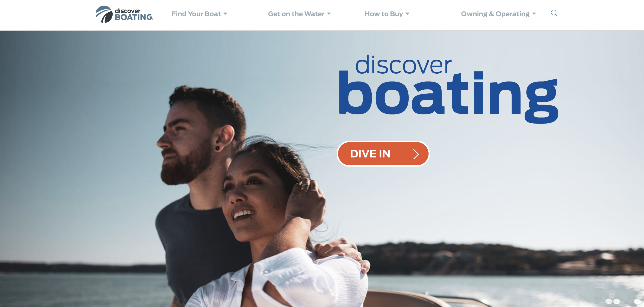
Task: Click the wooded shoreline in the background
Action: [500, 258]
